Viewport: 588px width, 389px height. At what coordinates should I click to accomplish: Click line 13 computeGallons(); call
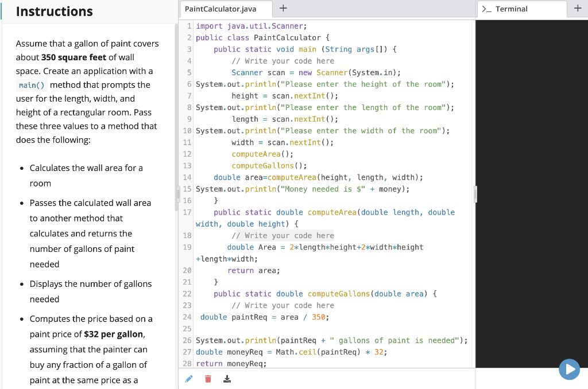tap(269, 165)
